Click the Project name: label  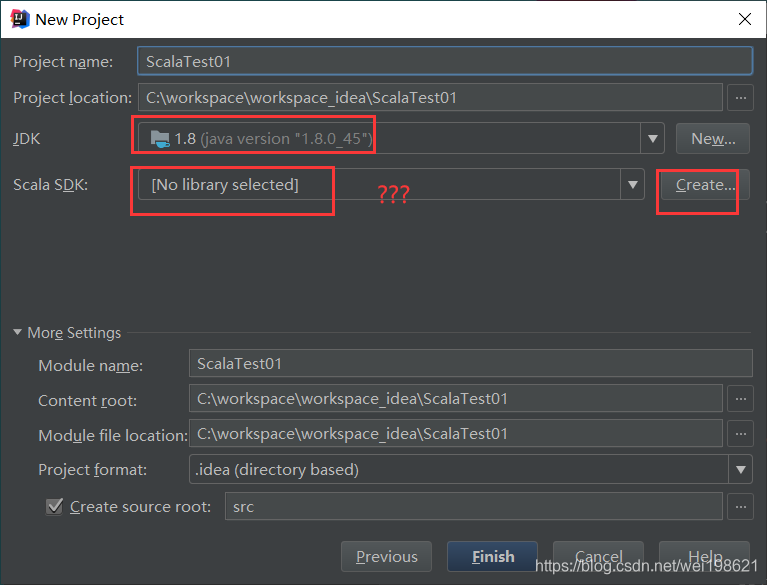pos(63,62)
